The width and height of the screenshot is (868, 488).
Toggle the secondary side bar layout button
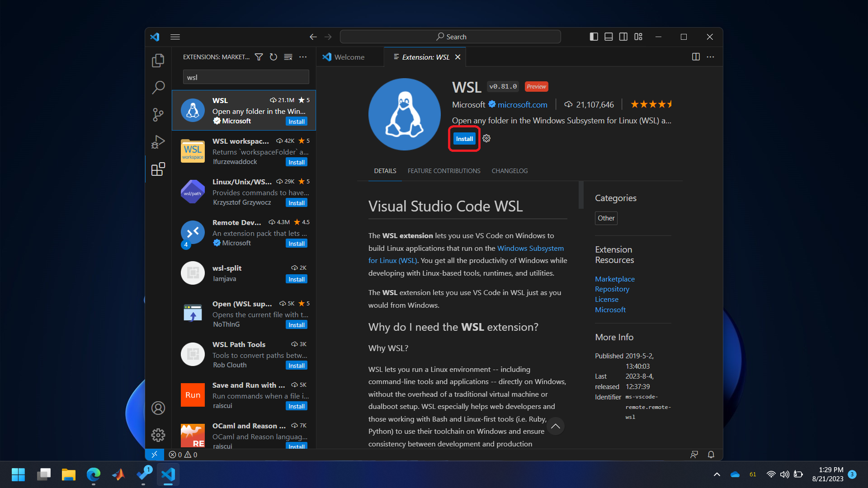(623, 37)
